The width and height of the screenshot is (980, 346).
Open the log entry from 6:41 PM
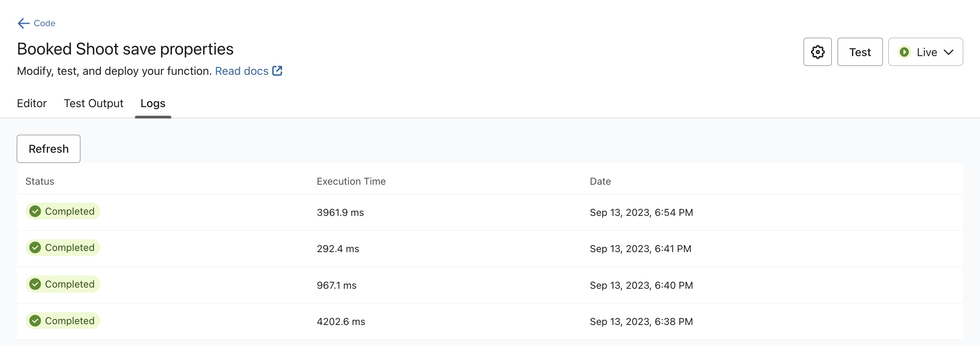640,249
